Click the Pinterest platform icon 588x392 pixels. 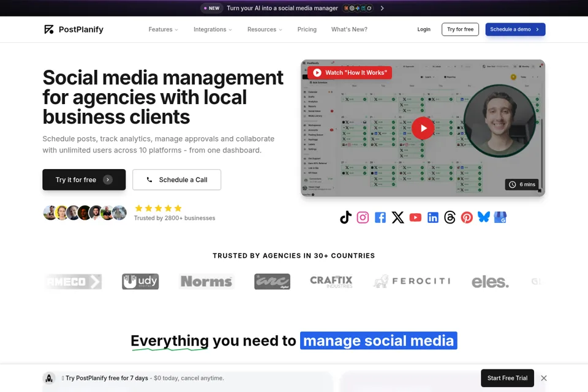tap(467, 217)
